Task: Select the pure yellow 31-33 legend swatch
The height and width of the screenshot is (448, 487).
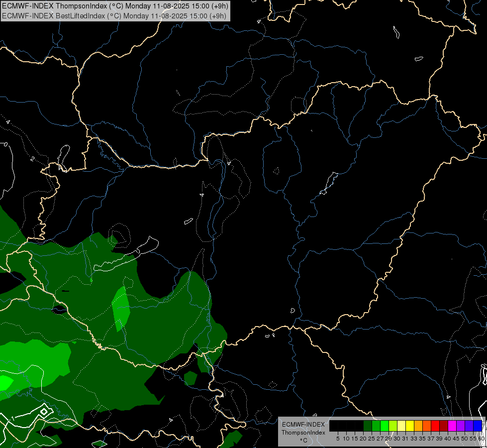Action: (410, 426)
